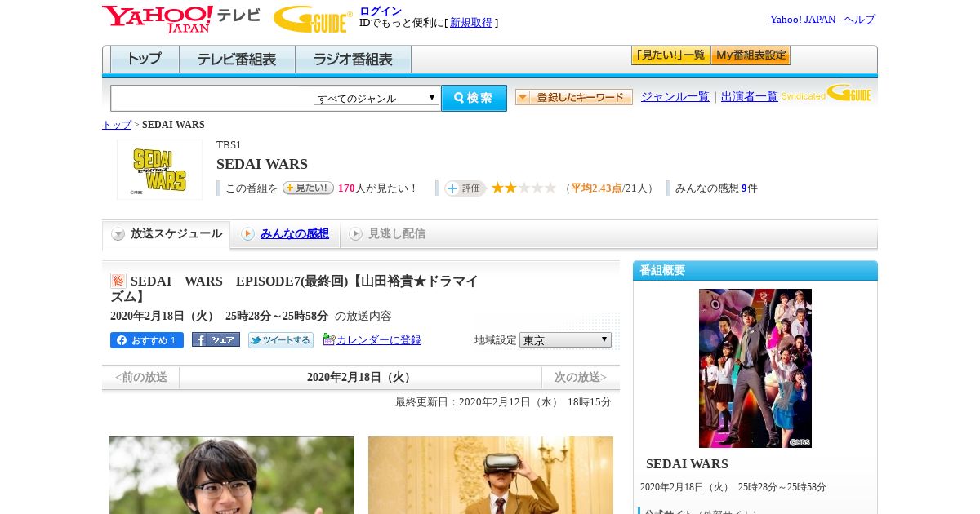
Task: Open 地域設定 東京 region dropdown
Action: pos(565,339)
